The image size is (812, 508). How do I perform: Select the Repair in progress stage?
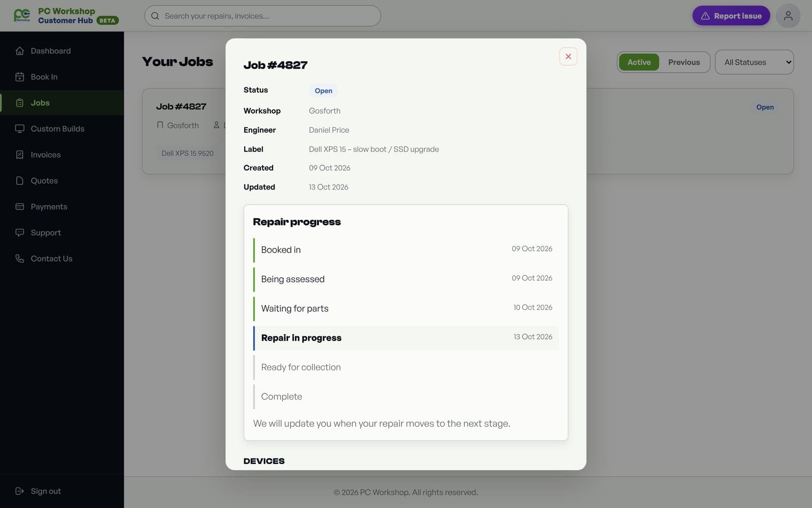(x=406, y=338)
